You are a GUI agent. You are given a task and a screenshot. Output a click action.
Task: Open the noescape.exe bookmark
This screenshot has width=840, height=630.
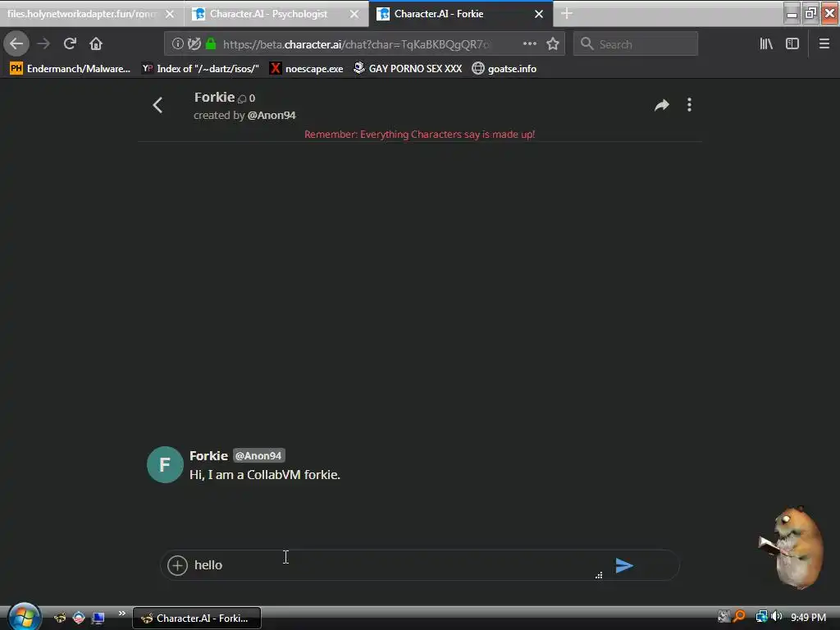point(306,69)
